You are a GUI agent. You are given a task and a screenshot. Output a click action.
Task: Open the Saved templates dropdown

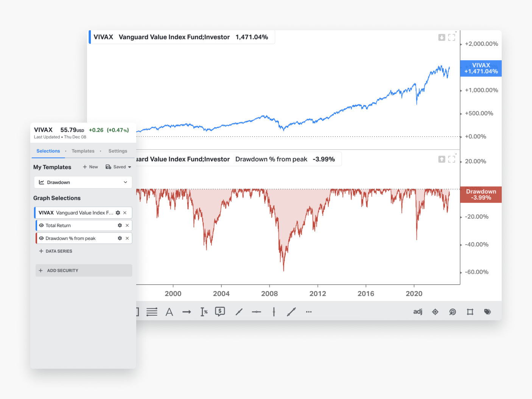click(118, 167)
